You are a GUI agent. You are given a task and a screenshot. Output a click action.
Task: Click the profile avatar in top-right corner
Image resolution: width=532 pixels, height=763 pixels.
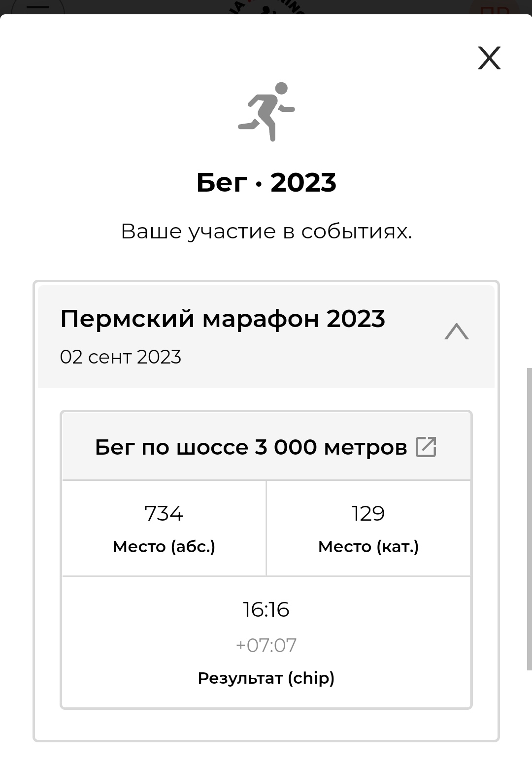point(494,7)
